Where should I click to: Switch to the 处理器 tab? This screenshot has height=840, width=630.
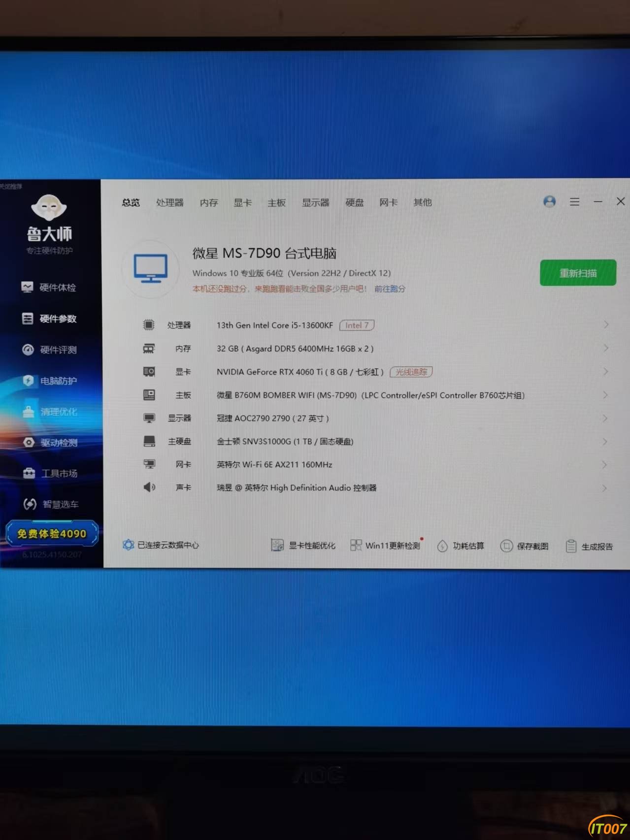[170, 202]
